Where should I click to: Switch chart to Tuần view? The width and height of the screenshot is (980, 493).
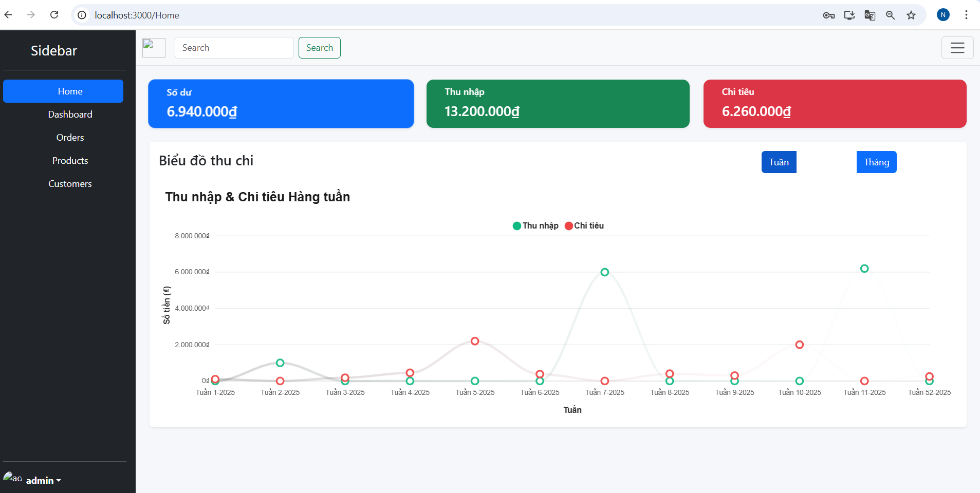click(x=778, y=162)
